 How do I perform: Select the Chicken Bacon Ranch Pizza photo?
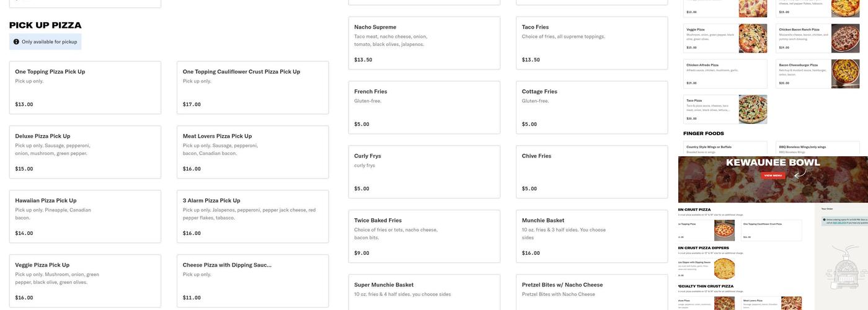[845, 38]
